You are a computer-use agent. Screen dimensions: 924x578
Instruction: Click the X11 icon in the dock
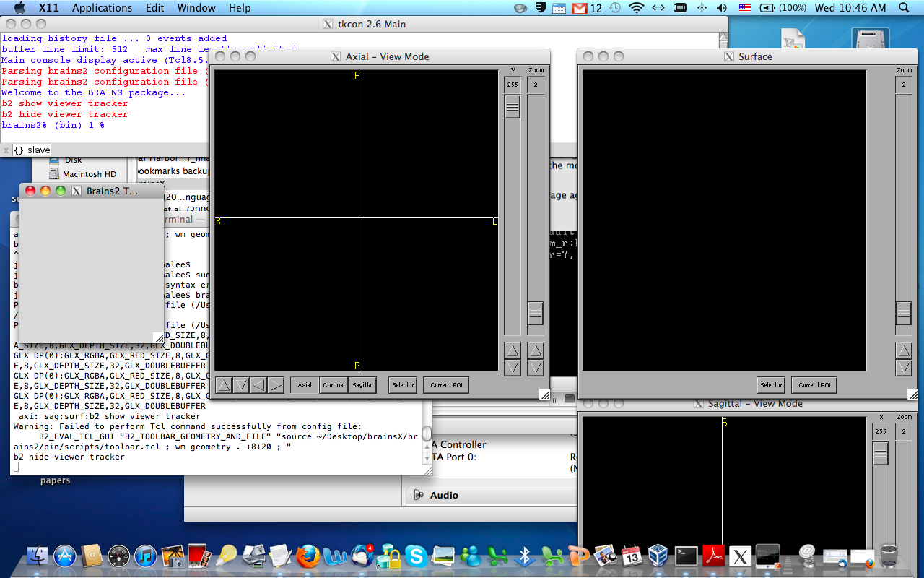point(740,556)
